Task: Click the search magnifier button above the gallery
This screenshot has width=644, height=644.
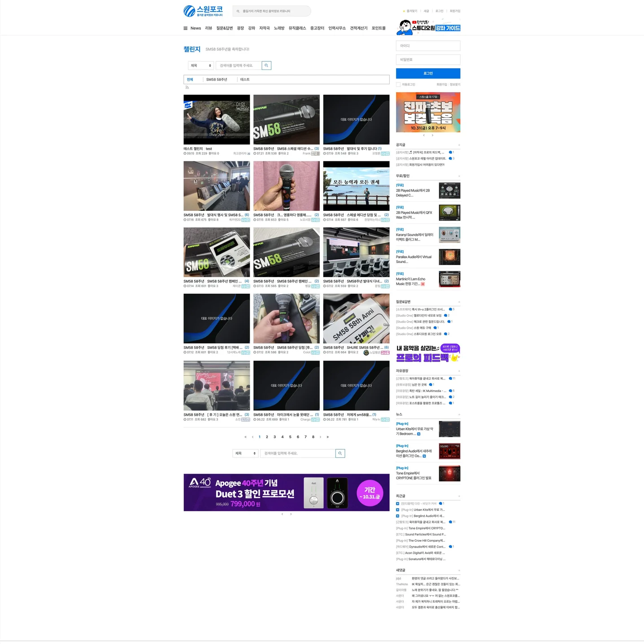Action: click(266, 65)
